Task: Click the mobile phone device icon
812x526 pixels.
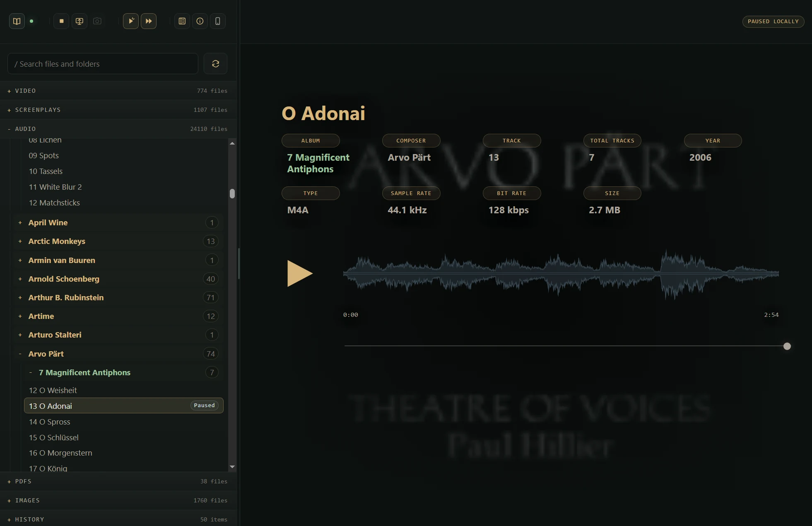Action: [218, 21]
